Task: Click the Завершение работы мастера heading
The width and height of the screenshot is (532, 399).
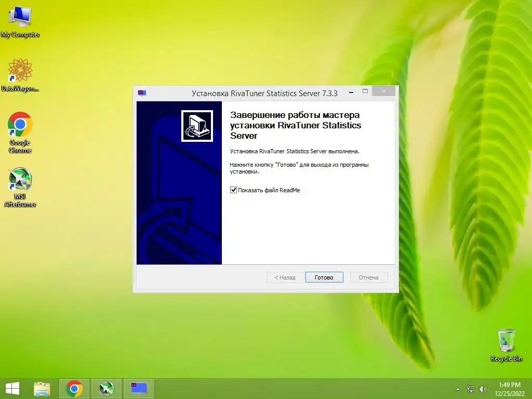Action: click(295, 125)
